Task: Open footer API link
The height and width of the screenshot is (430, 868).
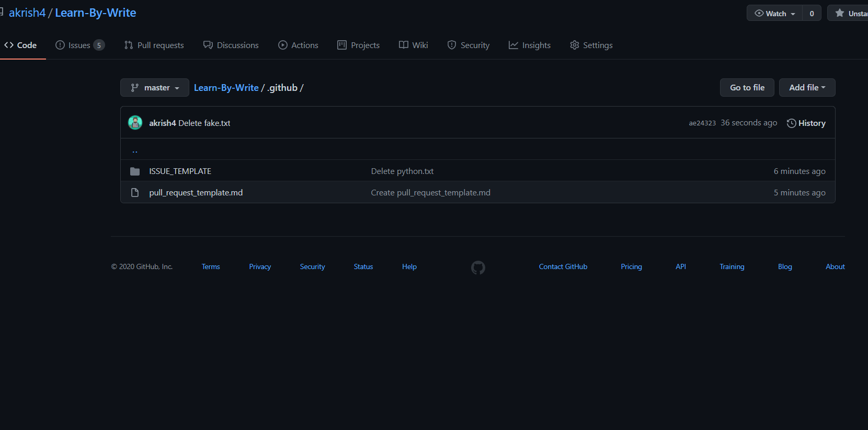Action: click(x=681, y=266)
